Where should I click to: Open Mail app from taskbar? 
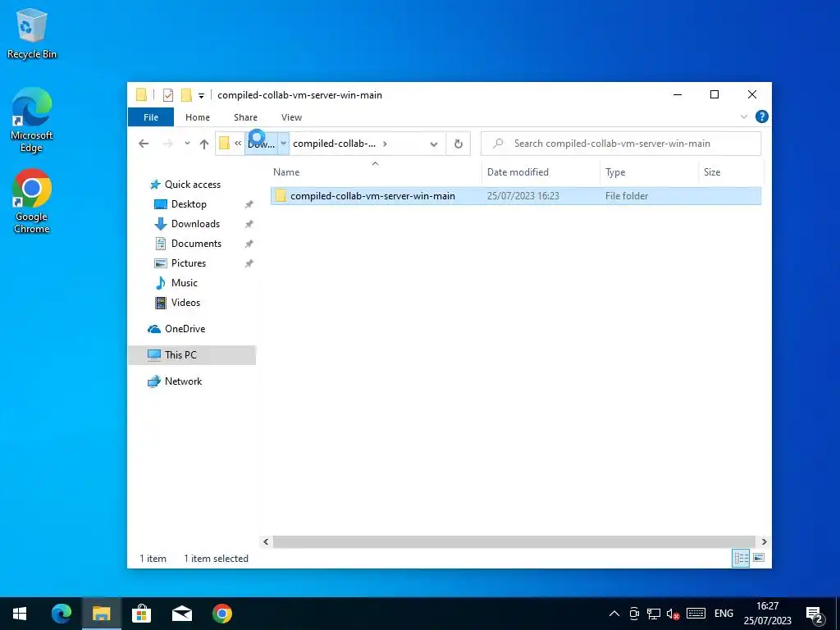coord(181,614)
